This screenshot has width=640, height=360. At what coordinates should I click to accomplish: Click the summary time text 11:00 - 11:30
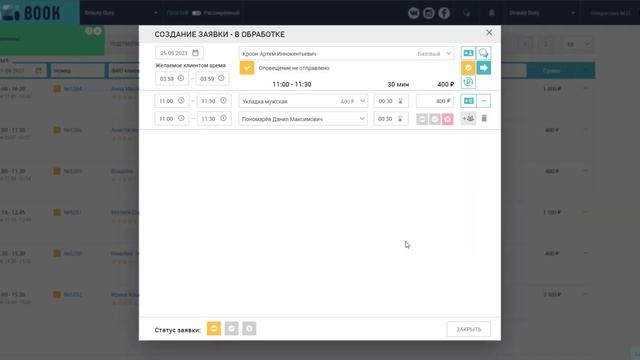tap(292, 84)
